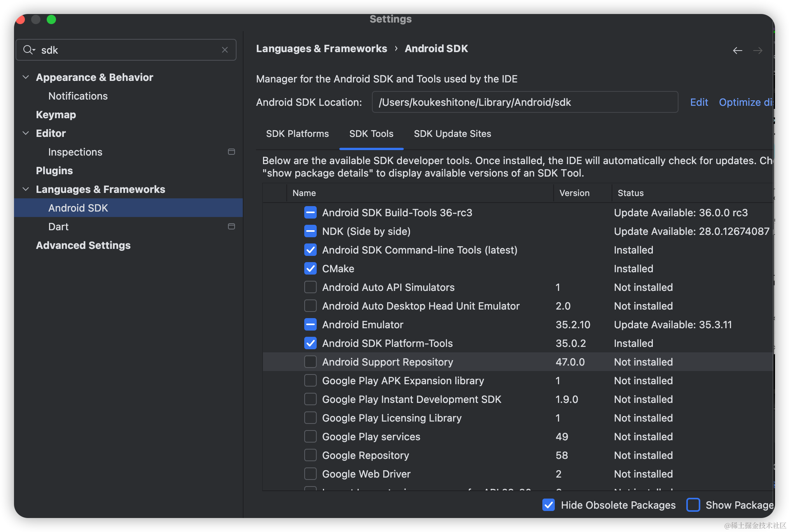The width and height of the screenshot is (789, 532).
Task: Click the project-level icon beside Dart
Action: 231,226
